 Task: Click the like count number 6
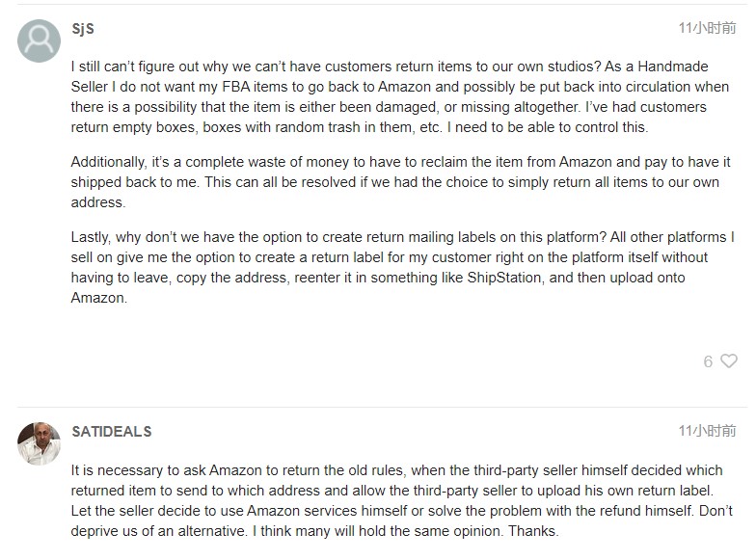coord(708,361)
